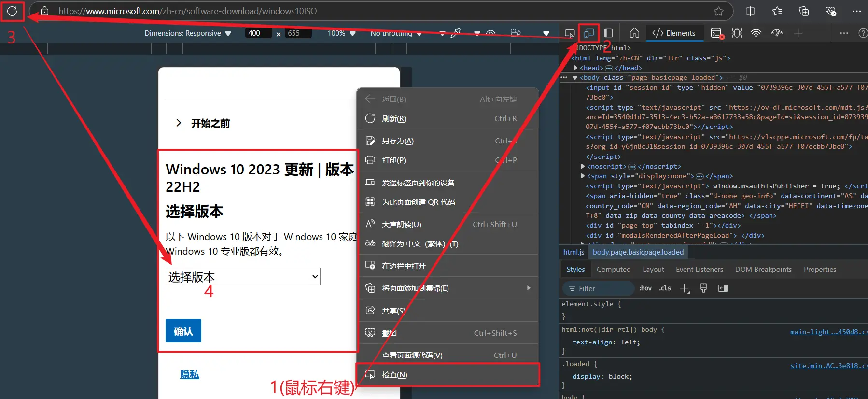Expand the <head> node triangle
This screenshot has height=399, width=868.
[575, 68]
